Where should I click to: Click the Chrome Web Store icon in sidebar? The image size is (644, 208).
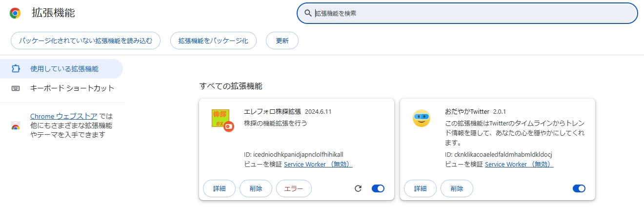tap(16, 125)
